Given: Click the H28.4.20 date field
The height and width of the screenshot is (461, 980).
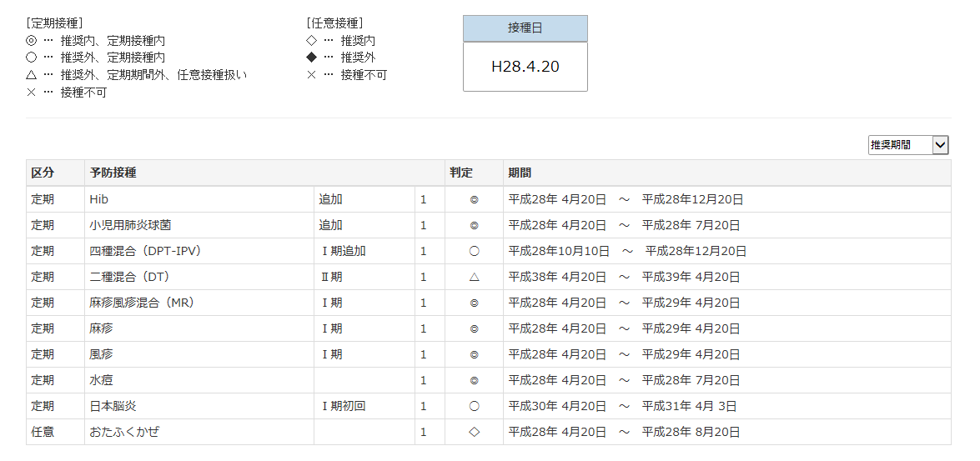Looking at the screenshot, I should coord(525,67).
